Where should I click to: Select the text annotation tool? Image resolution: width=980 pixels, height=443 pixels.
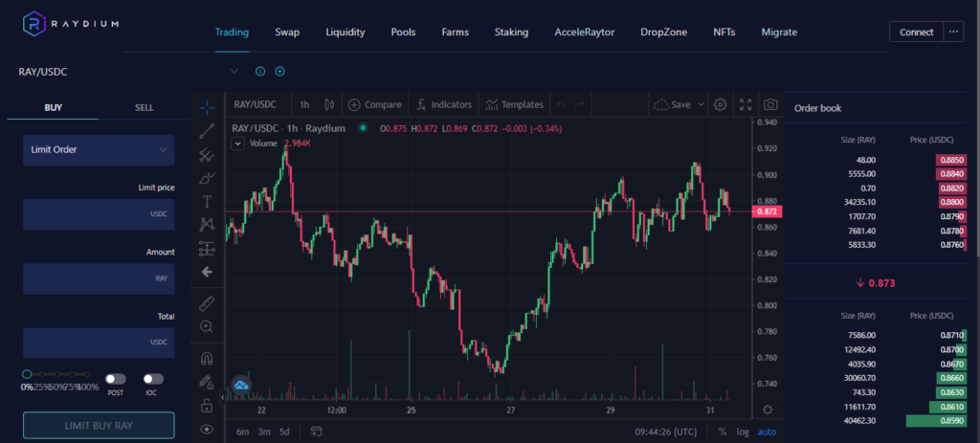pos(207,201)
